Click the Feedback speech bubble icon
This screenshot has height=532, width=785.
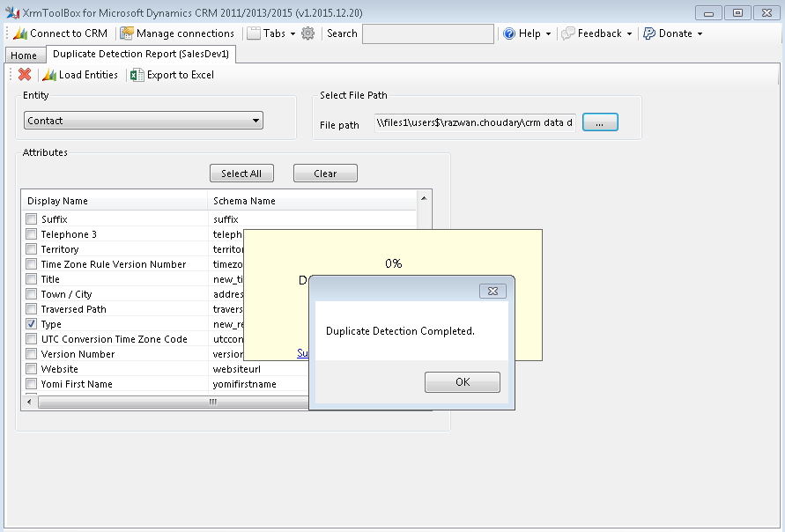[568, 33]
